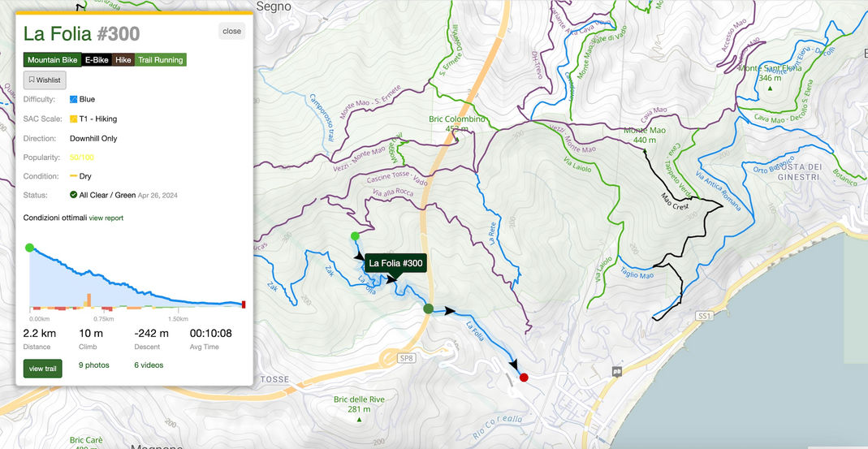Click the dry condition dash icon
This screenshot has height=449, width=868.
[x=74, y=176]
